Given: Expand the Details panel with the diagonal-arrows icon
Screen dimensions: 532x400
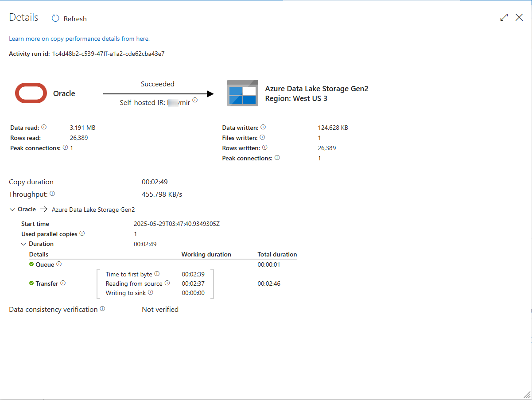Looking at the screenshot, I should click(x=504, y=17).
